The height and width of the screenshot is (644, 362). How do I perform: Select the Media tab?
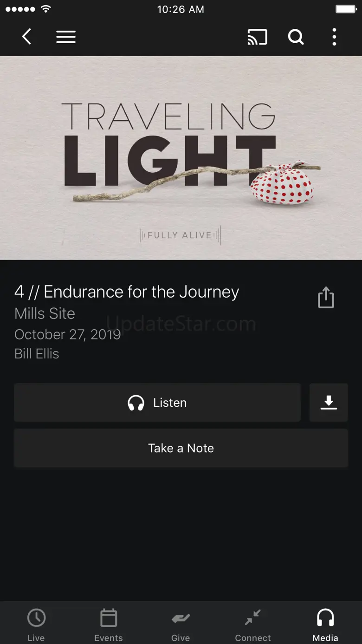325,624
